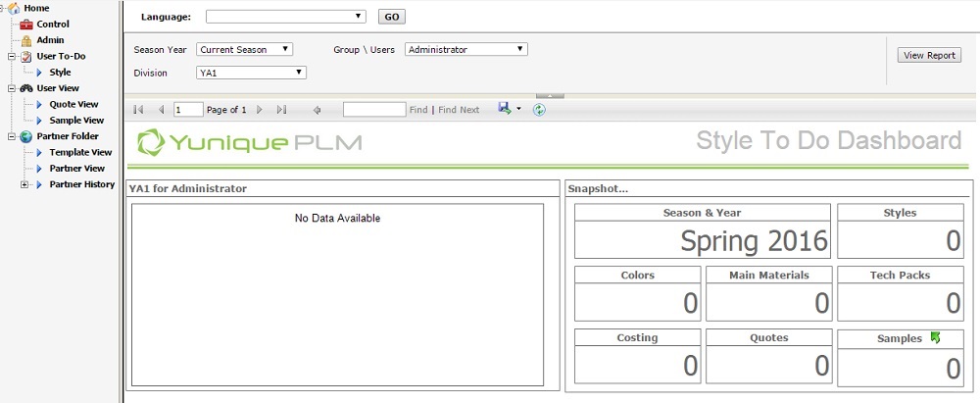Collapse the User View node

point(11,88)
